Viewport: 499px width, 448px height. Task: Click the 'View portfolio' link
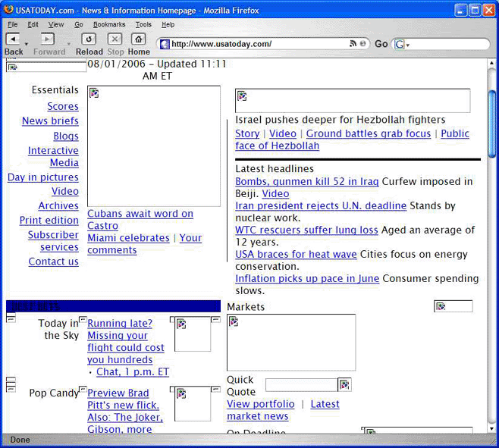(260, 404)
